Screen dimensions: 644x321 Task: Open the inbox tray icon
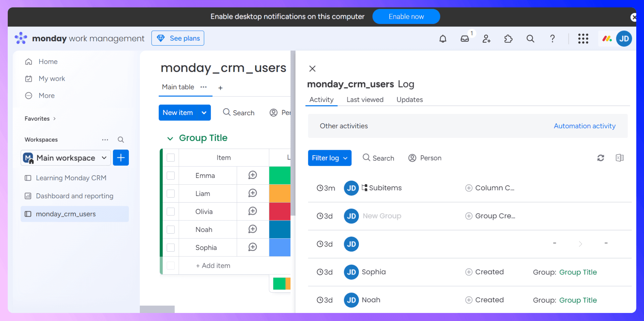point(465,39)
